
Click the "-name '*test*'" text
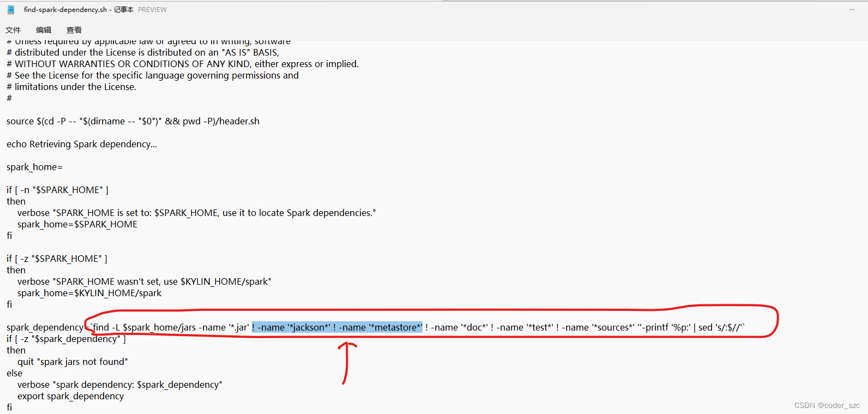coord(525,327)
